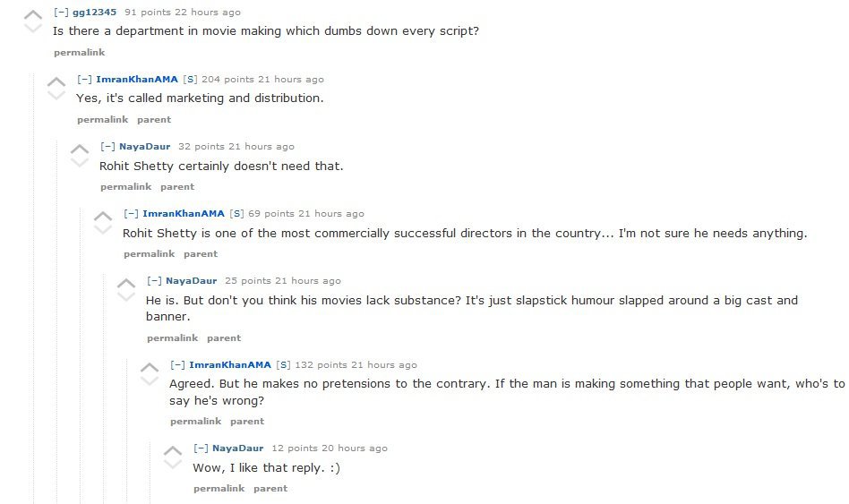
Task: Downvote gg12345's top-level comment
Action: 33,28
